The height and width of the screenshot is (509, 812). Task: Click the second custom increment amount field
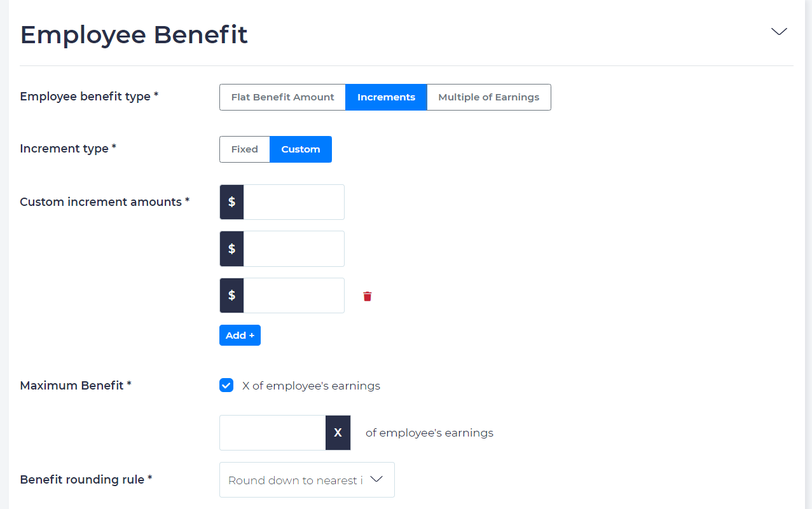[294, 248]
